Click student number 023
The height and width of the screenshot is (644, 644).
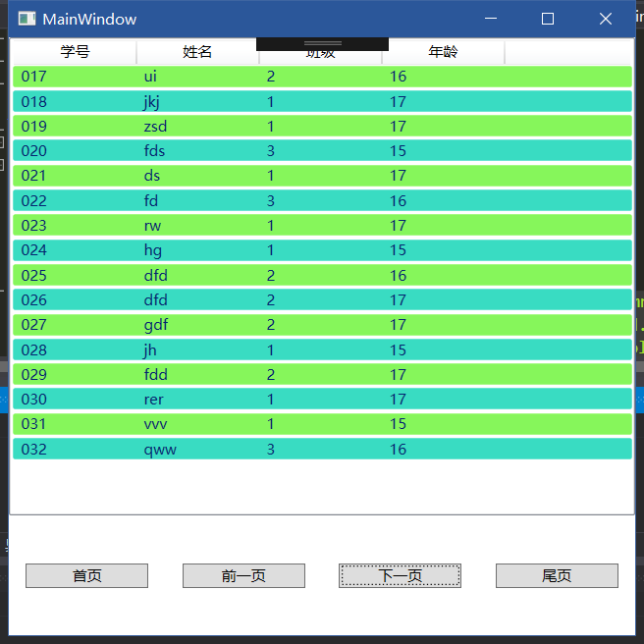tap(33, 226)
